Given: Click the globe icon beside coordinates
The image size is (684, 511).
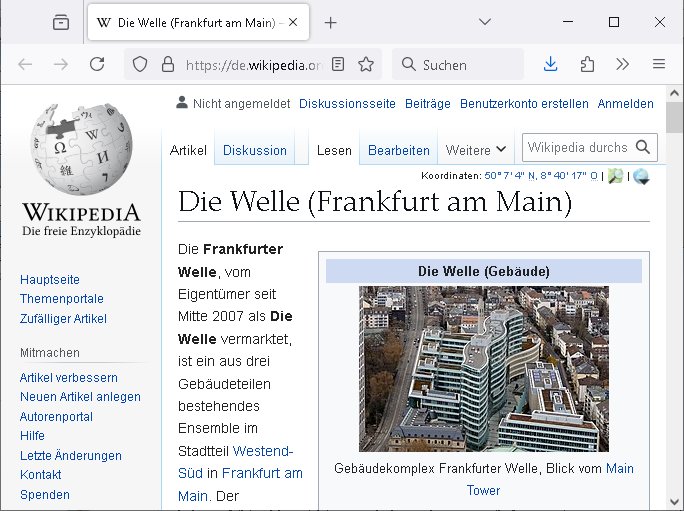Looking at the screenshot, I should coord(641,176).
